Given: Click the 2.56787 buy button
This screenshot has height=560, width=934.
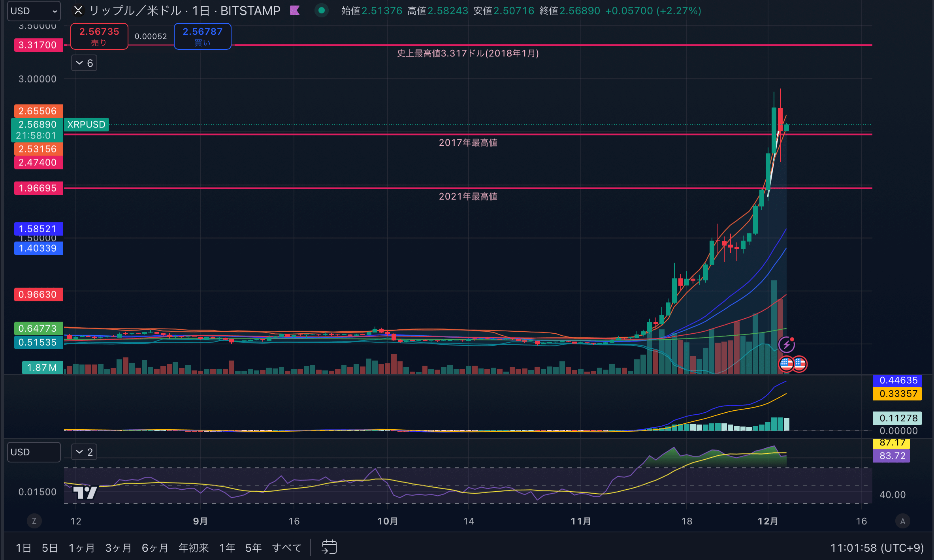Looking at the screenshot, I should (x=203, y=36).
